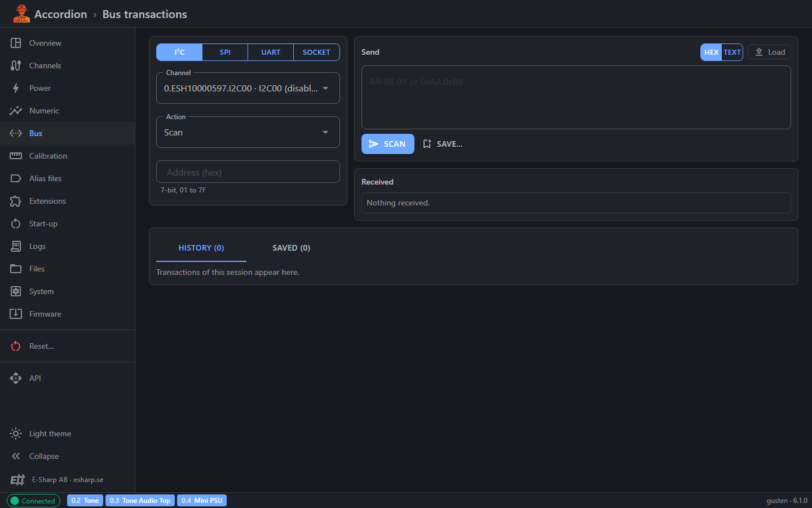Viewport: 812px width, 508px height.
Task: Open Channels from the sidebar icon
Action: (x=16, y=65)
